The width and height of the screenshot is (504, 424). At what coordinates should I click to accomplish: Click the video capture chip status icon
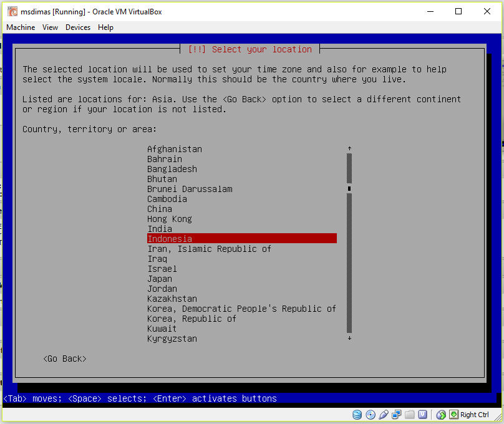tap(422, 415)
